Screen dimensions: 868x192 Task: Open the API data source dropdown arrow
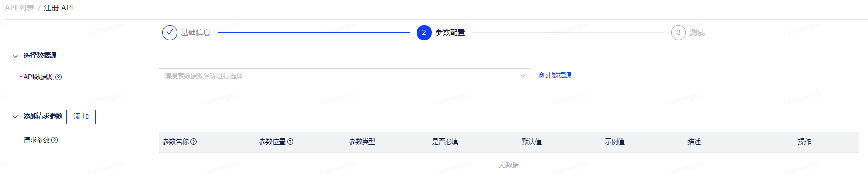522,76
